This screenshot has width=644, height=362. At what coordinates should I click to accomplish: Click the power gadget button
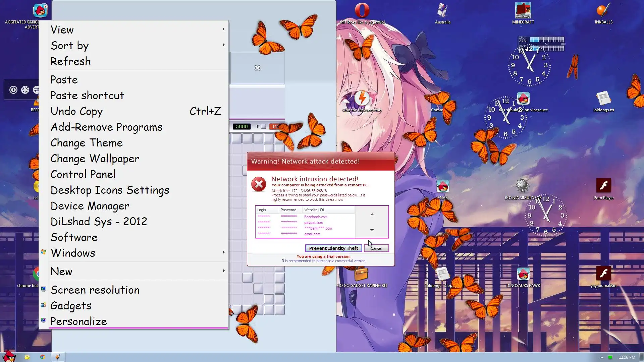(x=13, y=90)
